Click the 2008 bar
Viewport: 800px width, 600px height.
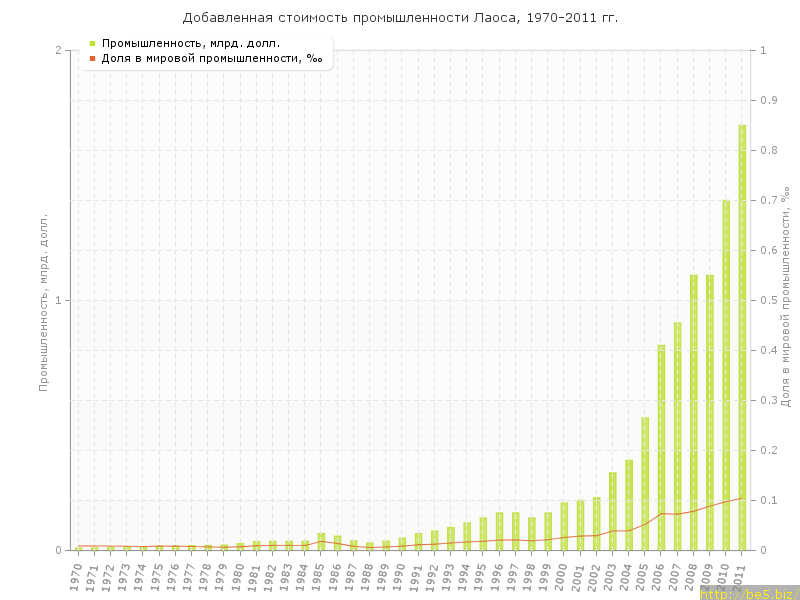point(693,412)
